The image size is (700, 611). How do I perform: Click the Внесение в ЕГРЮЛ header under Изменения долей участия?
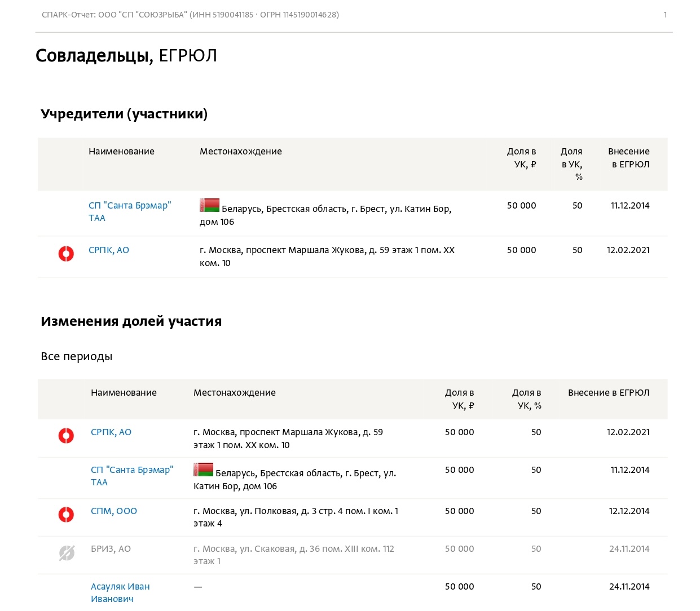coord(609,393)
